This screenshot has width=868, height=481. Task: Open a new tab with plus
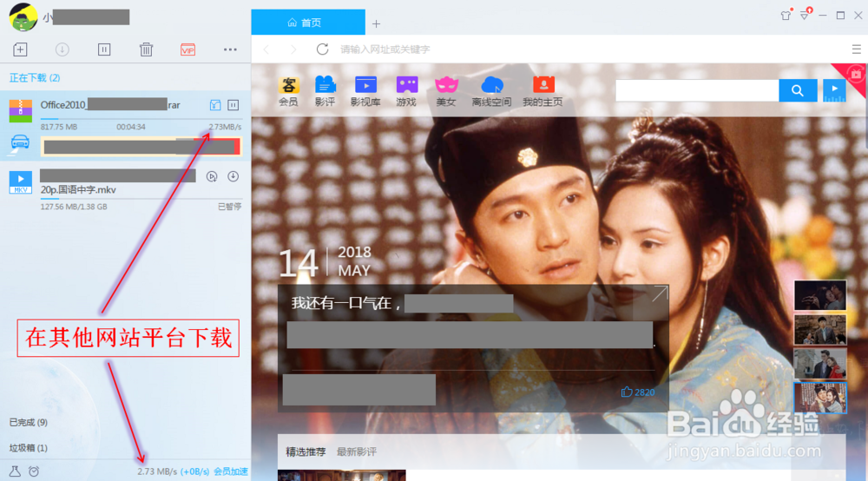click(x=377, y=23)
